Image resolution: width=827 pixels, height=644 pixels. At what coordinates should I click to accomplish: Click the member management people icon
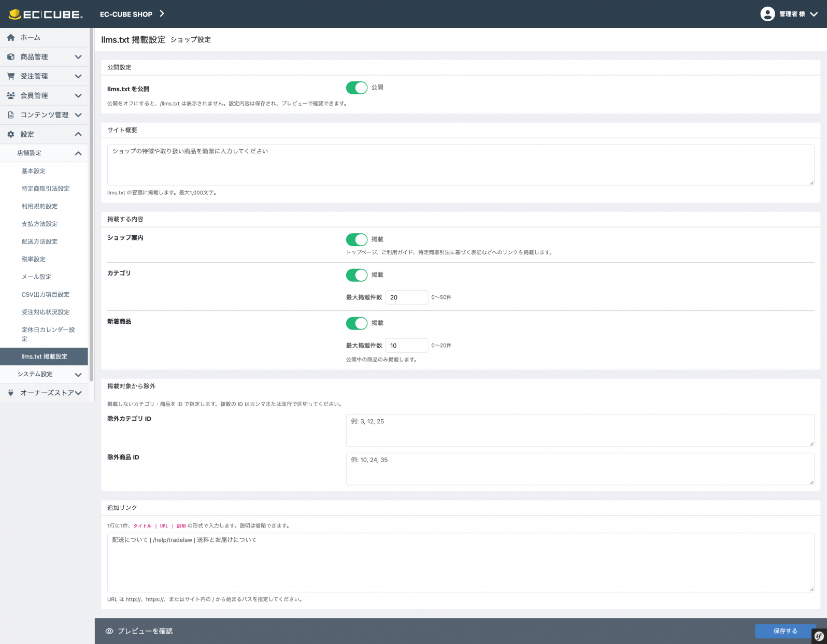pos(10,95)
